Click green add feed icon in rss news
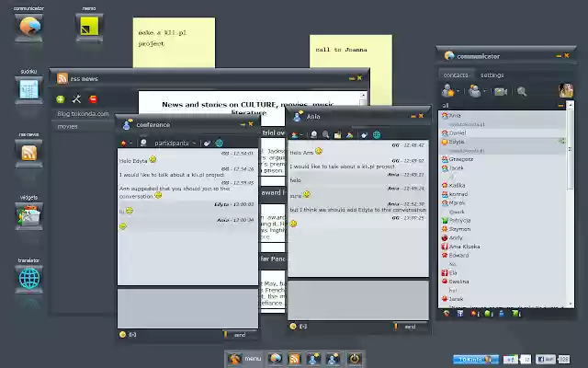The height and width of the screenshot is (368, 588). [x=61, y=99]
